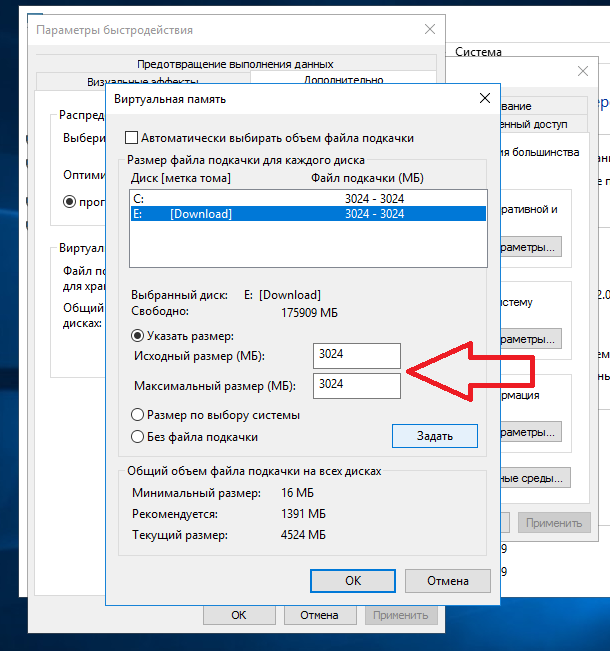
Task: Close the Параметры быстродействия window
Action: click(430, 29)
